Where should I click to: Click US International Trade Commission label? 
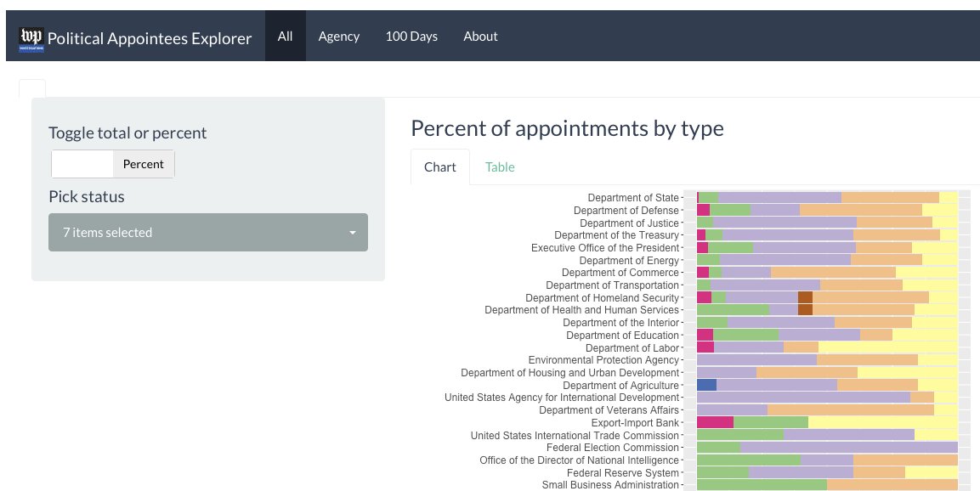click(575, 436)
